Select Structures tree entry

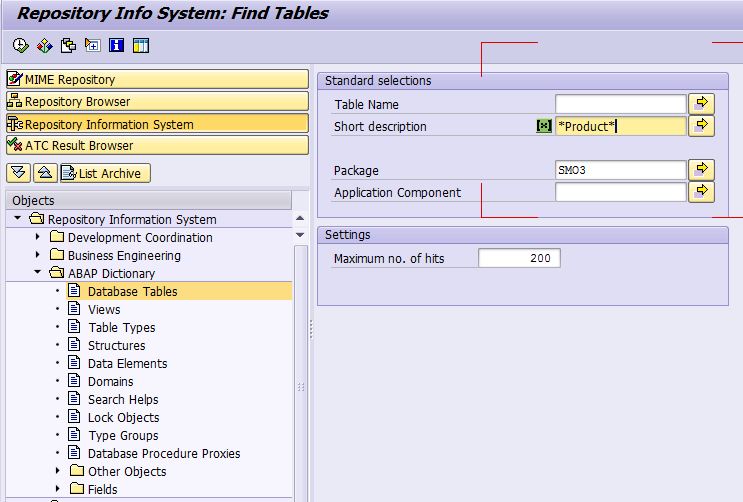[x=117, y=345]
